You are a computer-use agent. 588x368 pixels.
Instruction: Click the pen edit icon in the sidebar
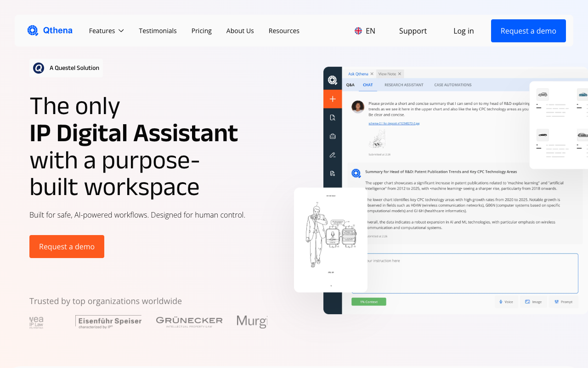pyautogui.click(x=333, y=155)
